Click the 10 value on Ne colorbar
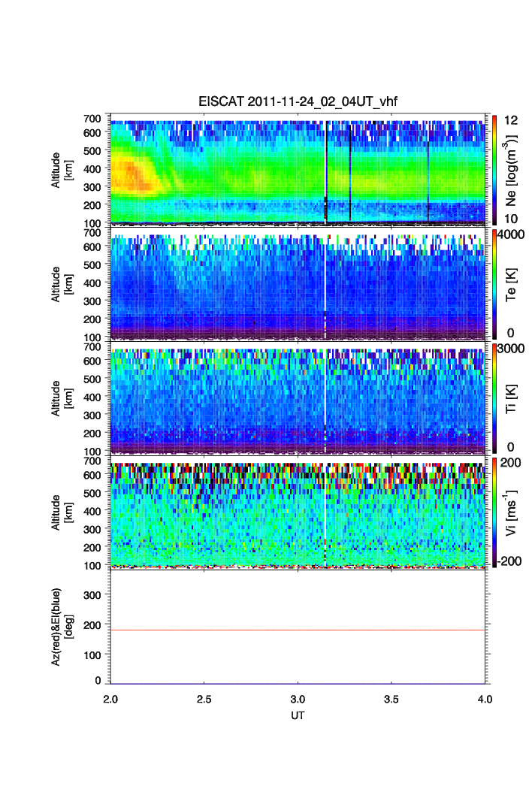The height and width of the screenshot is (798, 532). [511, 219]
